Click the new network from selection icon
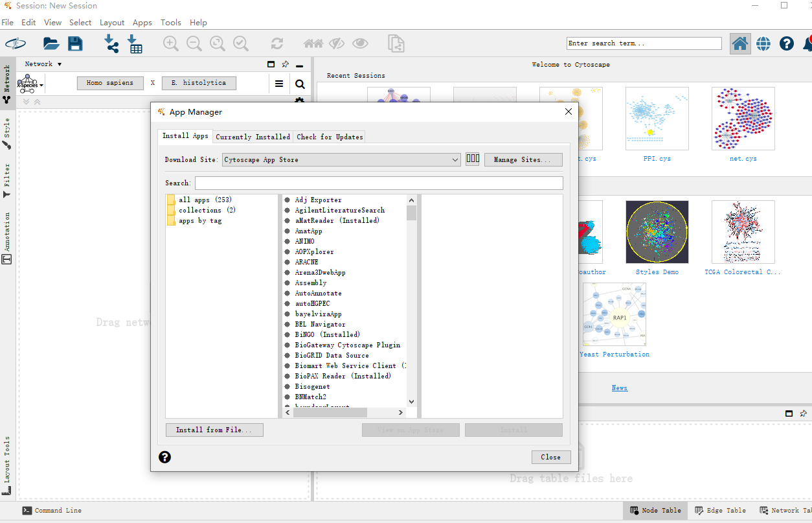The width and height of the screenshot is (812, 523). tap(396, 43)
